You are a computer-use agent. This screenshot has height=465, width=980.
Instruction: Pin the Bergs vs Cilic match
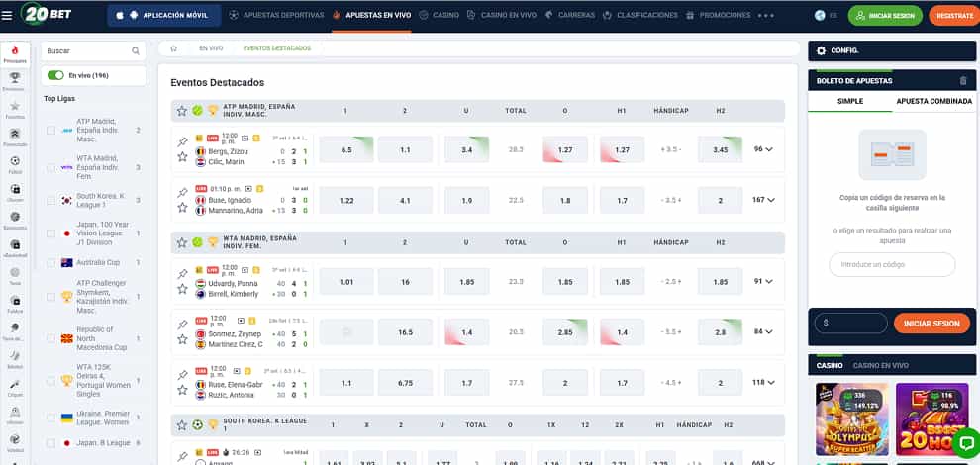(182, 141)
